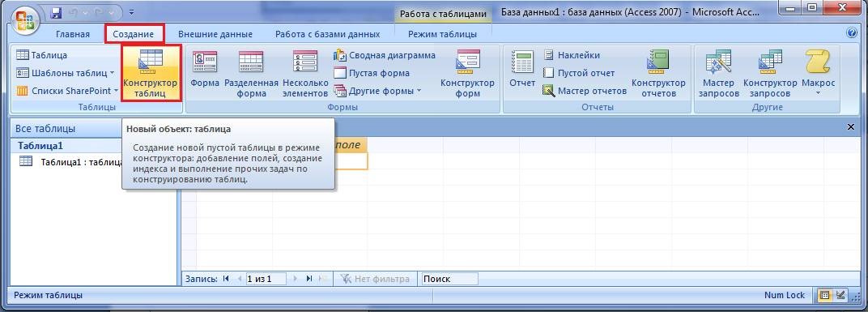This screenshot has height=312, width=868.
Task: Start the Мастер отчетов wizard
Action: [x=585, y=90]
